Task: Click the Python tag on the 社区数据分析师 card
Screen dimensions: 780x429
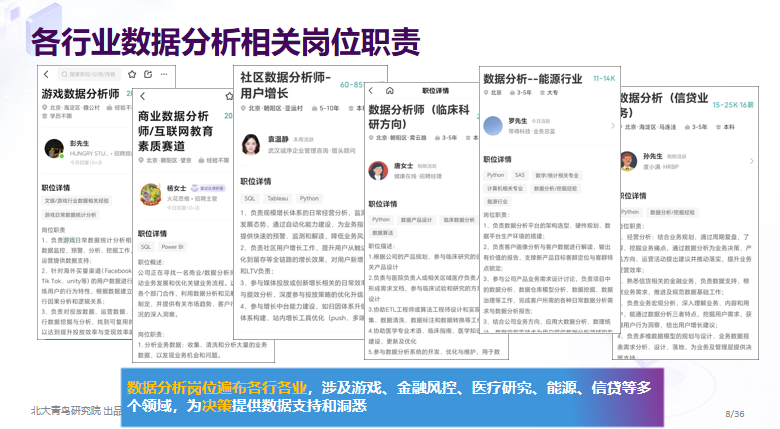Action: click(x=309, y=199)
